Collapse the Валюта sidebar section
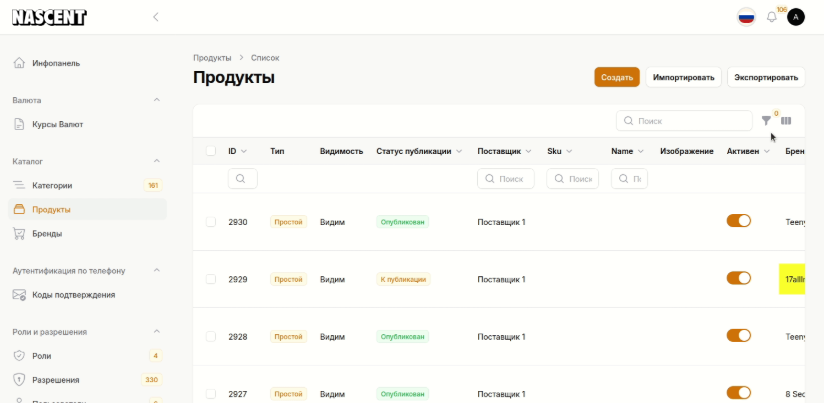 156,100
